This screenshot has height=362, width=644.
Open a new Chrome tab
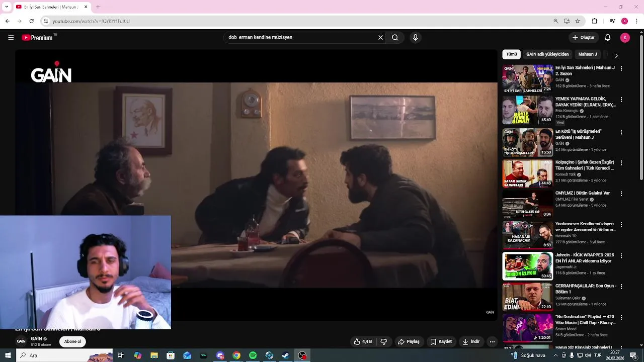pos(98,7)
